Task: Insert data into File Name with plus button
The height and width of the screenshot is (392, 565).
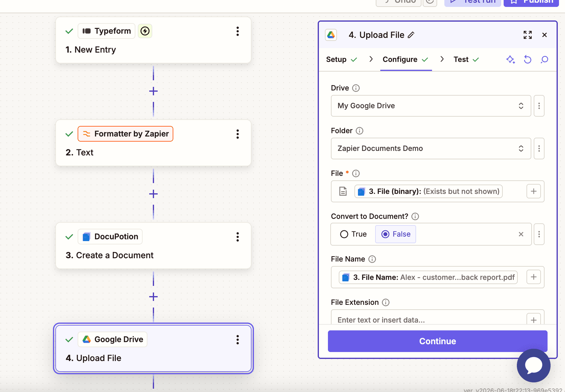Action: pyautogui.click(x=534, y=277)
